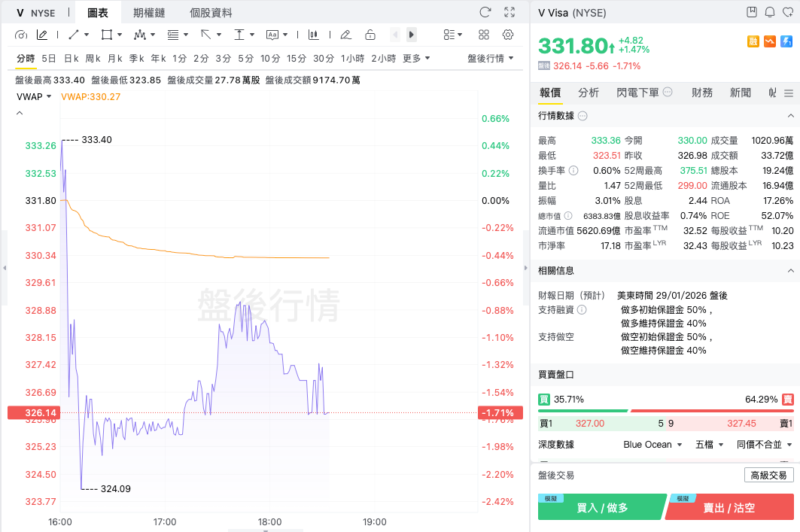Select the 日k timeframe
This screenshot has height=532, width=800.
[71, 58]
